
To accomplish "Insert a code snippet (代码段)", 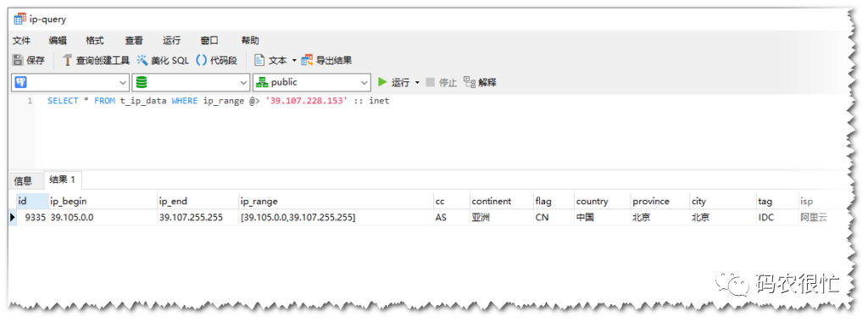I will tap(216, 60).
